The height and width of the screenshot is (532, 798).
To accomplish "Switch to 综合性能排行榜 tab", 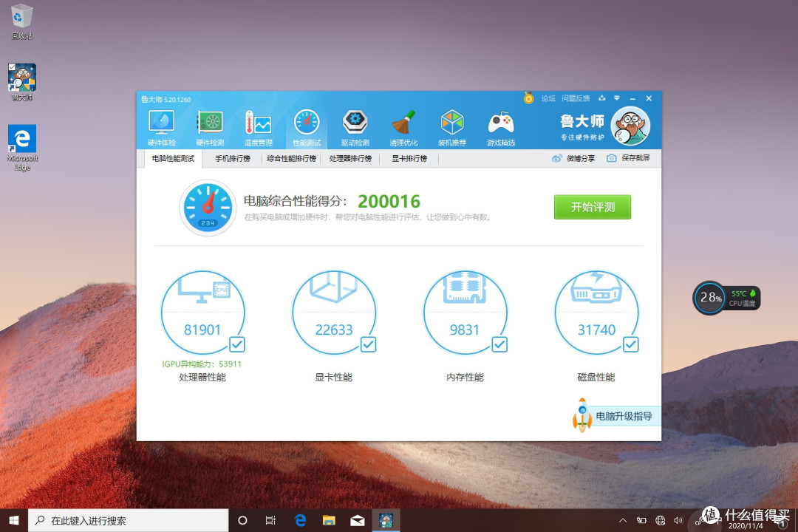I will pyautogui.click(x=292, y=158).
